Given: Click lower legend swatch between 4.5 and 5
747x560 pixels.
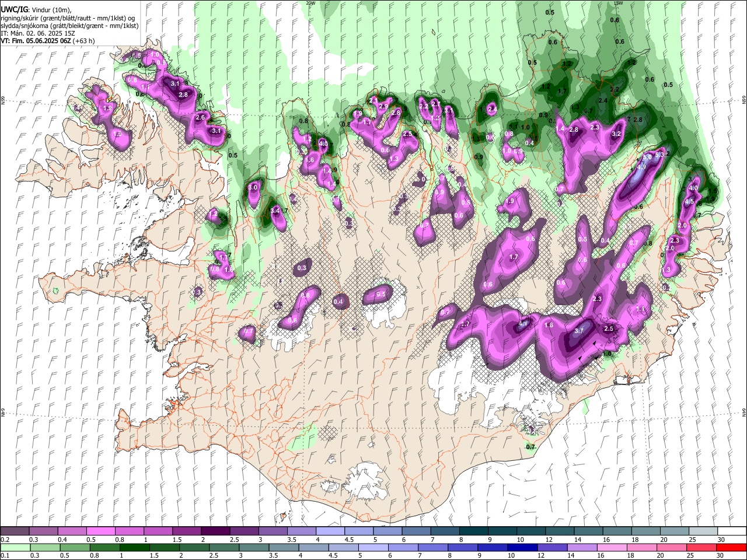Looking at the screenshot, I should (343, 547).
